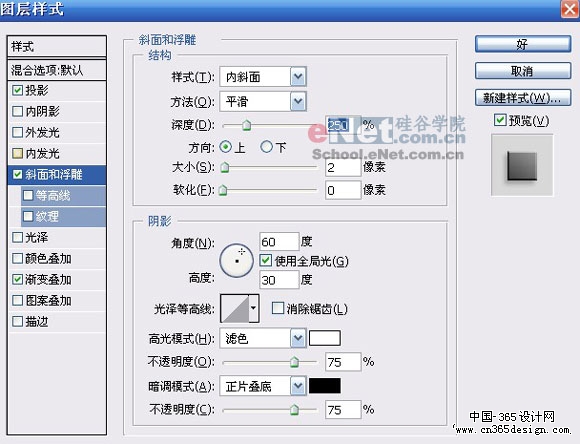
Task: Enable 消除锯齿 checkbox
Action: click(x=277, y=308)
